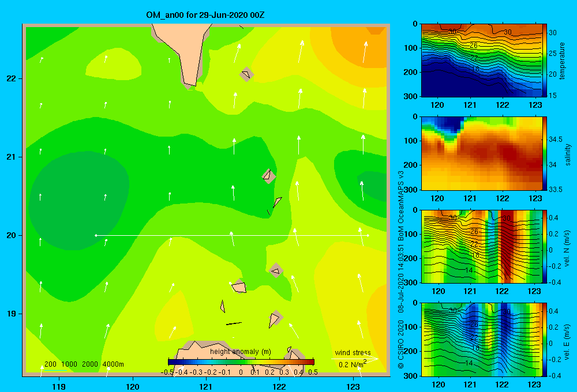Image resolution: width=577 pixels, height=392 pixels.
Task: Click the southern tip of Taiwan landmass
Action: [x=190, y=85]
